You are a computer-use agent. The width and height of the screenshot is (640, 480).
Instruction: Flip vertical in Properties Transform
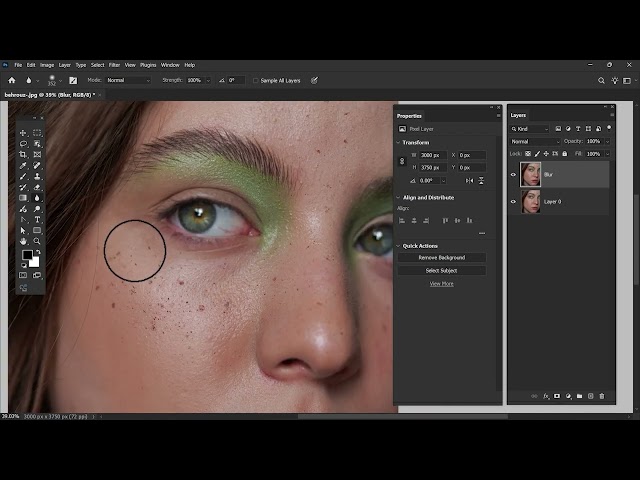(x=481, y=180)
